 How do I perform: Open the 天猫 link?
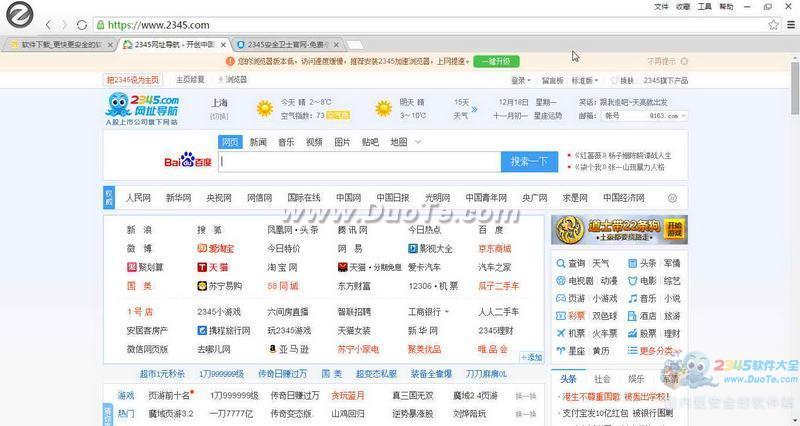213,267
